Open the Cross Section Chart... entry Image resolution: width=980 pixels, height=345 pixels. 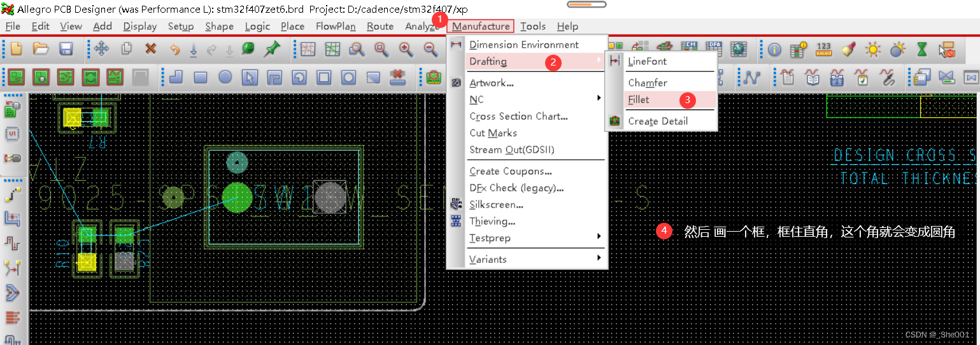click(x=518, y=116)
